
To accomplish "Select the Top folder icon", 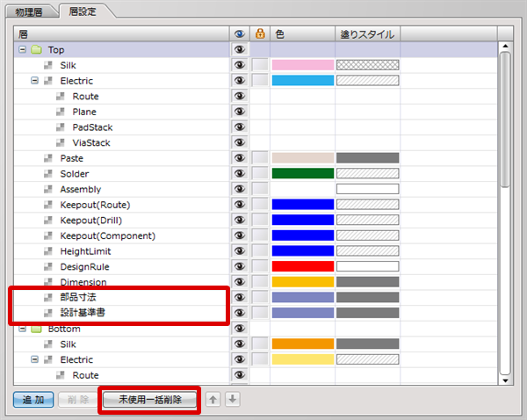I will [x=36, y=50].
